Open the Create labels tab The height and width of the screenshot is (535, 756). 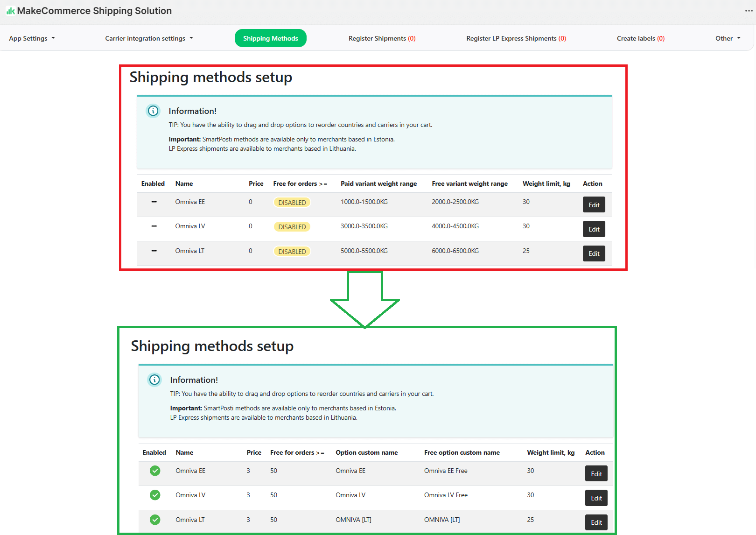640,38
